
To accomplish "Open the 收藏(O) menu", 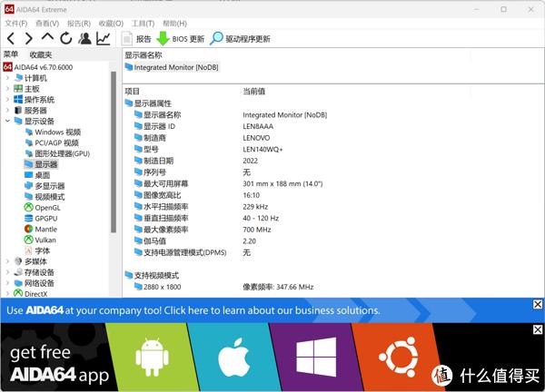I will pos(111,24).
